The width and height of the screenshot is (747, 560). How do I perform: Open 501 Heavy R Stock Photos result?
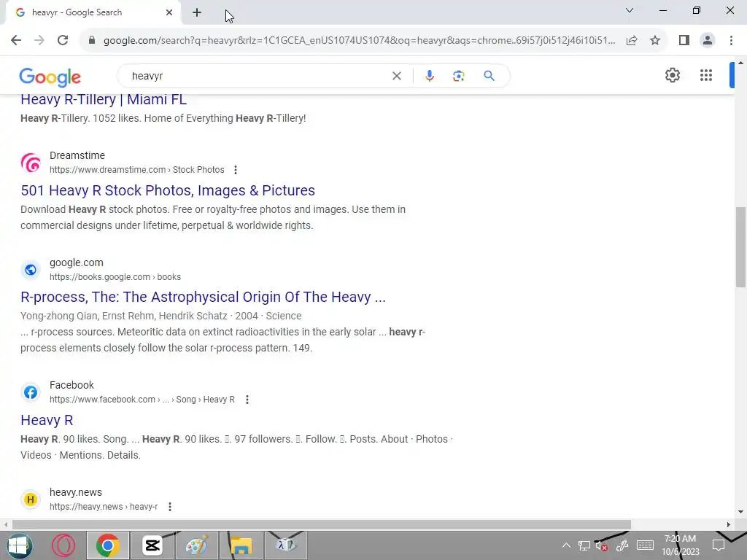pos(168,190)
